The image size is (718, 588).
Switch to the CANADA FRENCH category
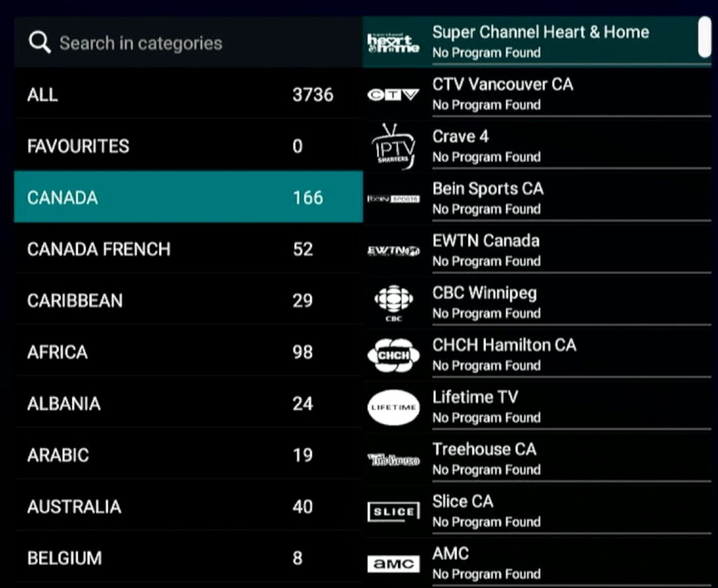coord(188,249)
